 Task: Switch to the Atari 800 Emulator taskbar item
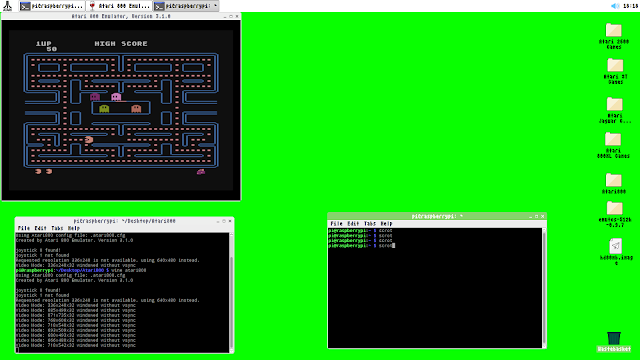point(119,6)
